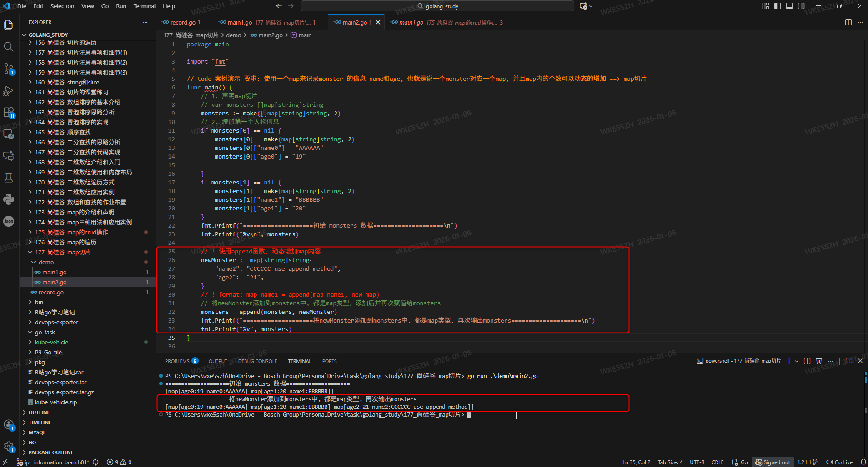Expand the OUTLINE section
Screen dimensions: 868x467
coord(87,412)
